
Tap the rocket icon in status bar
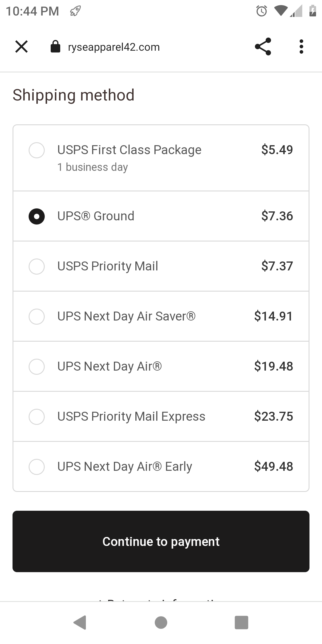tap(75, 11)
